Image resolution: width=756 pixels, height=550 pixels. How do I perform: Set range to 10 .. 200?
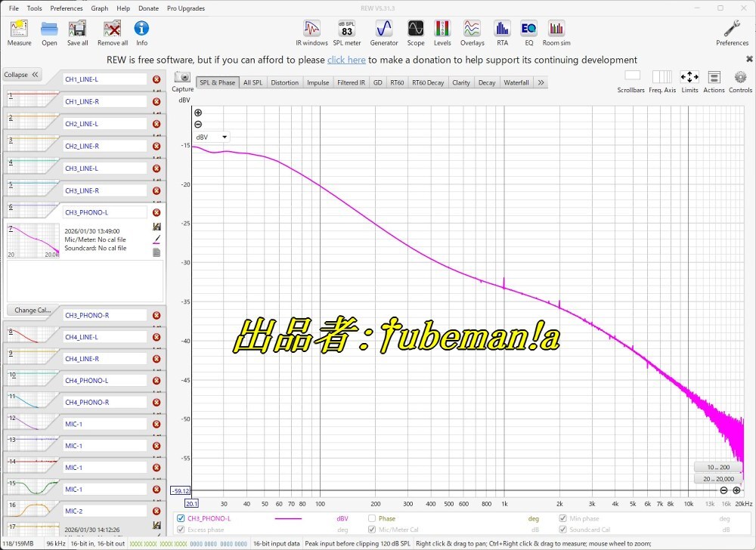click(x=718, y=467)
